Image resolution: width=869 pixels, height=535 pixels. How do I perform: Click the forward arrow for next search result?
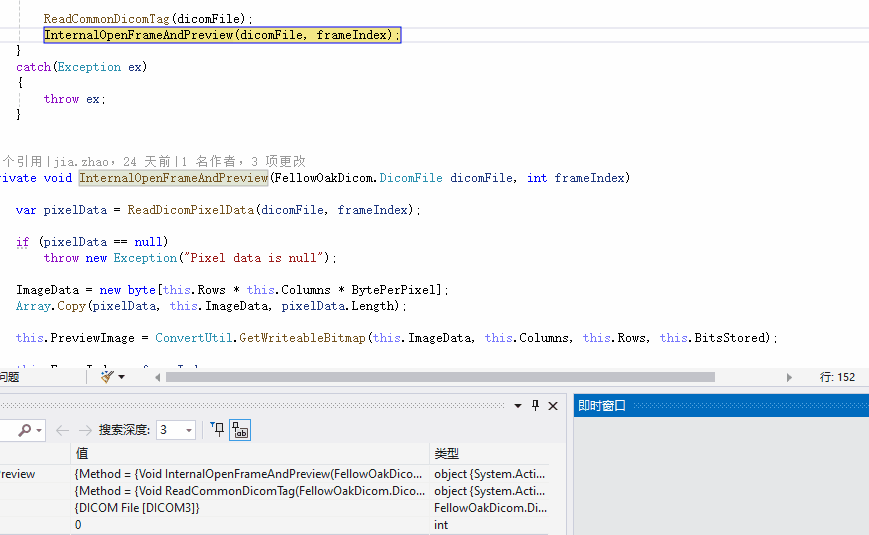[85, 430]
